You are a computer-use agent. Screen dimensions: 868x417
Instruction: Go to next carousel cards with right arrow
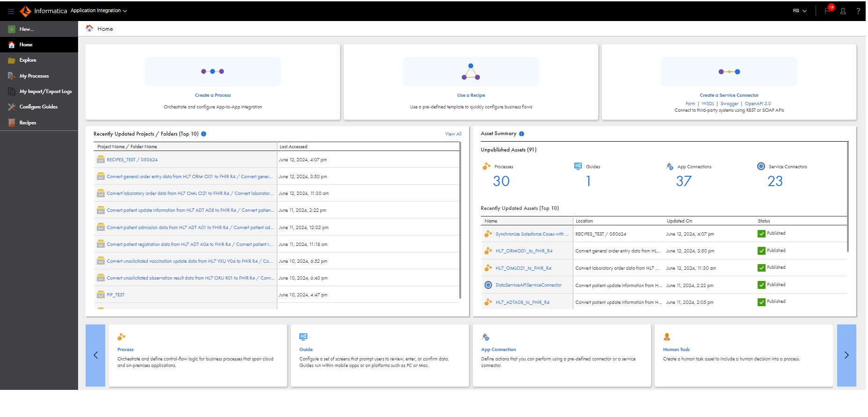846,355
